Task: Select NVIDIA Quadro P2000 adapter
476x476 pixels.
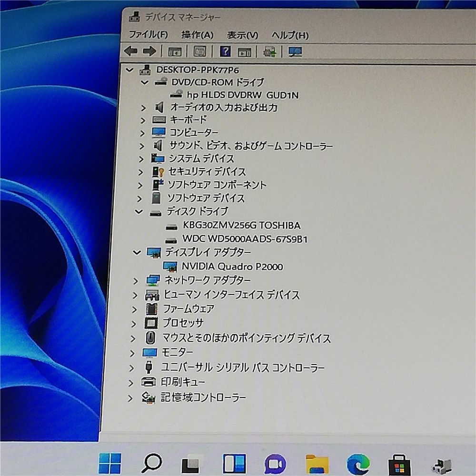Action: [232, 267]
